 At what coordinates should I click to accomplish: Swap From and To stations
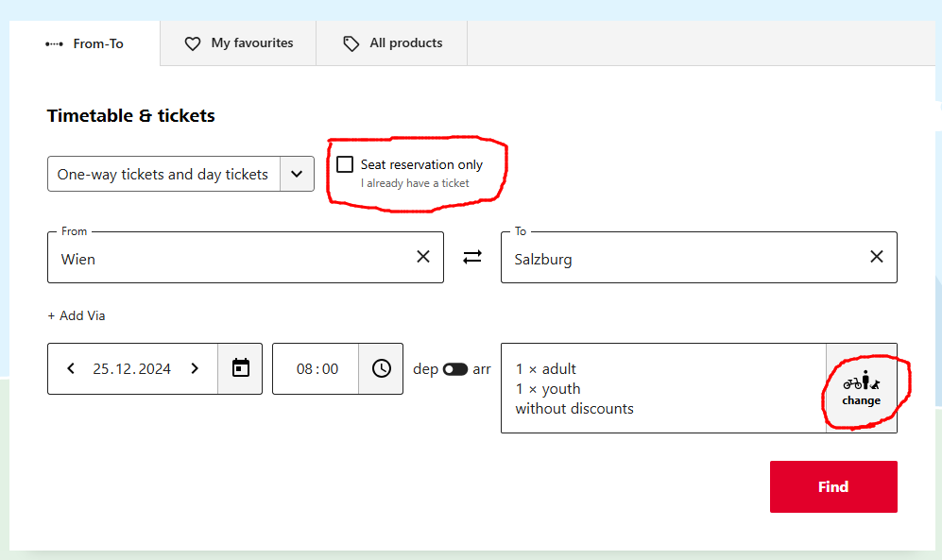click(472, 257)
